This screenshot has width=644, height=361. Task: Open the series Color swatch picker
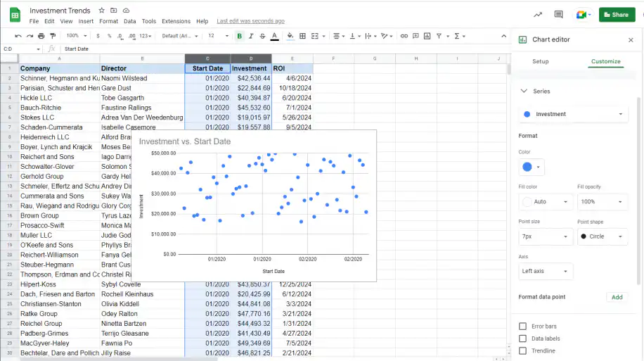[532, 167]
